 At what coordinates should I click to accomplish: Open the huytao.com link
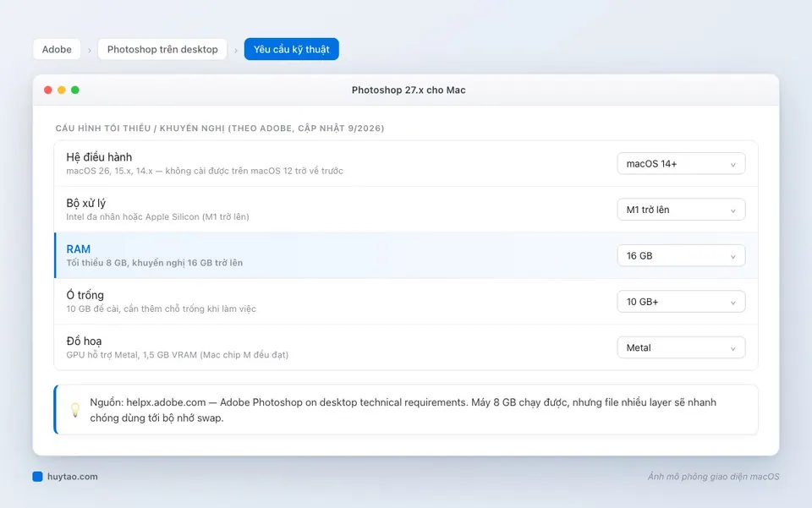[x=73, y=477]
